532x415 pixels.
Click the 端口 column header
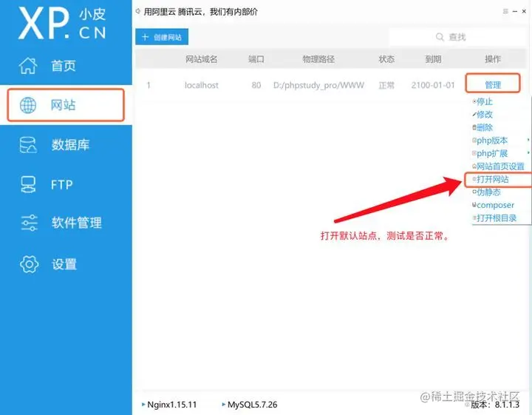256,59
